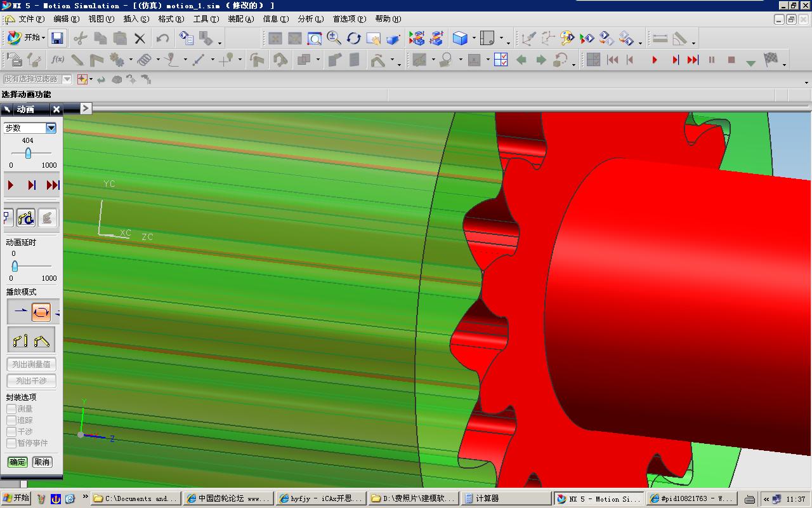
Task: Toggle the 测量 checkbox
Action: [11, 409]
